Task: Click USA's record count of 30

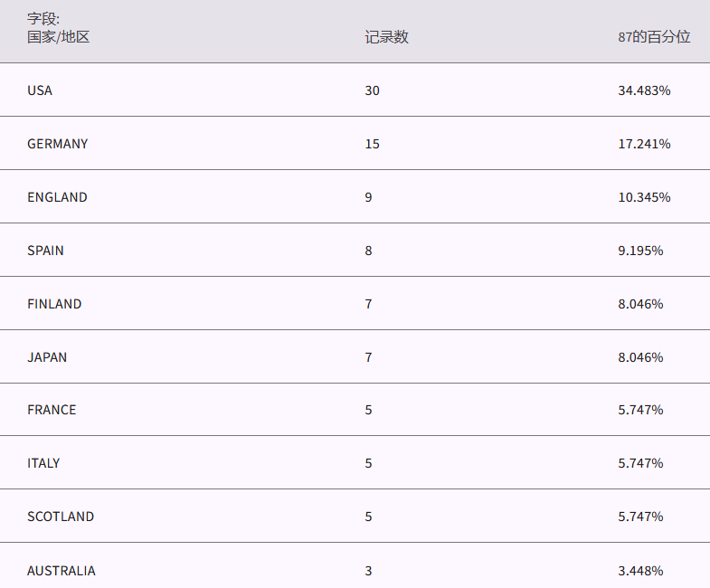Action: pyautogui.click(x=373, y=90)
